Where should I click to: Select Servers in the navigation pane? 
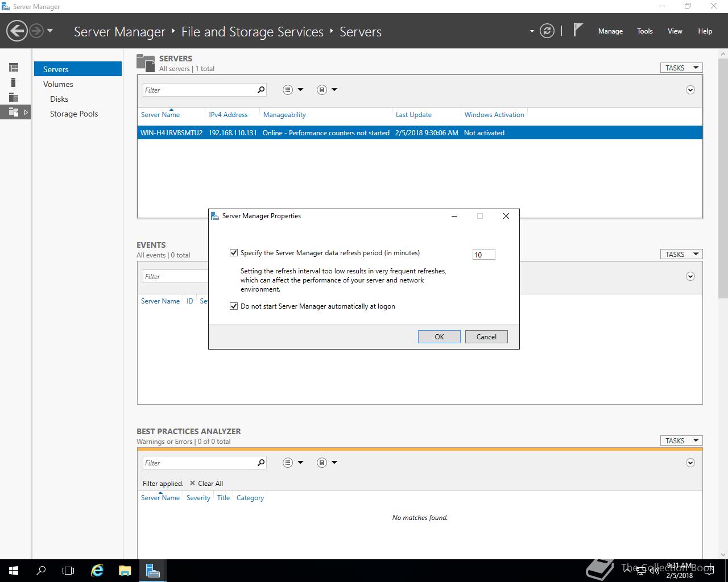[78, 69]
